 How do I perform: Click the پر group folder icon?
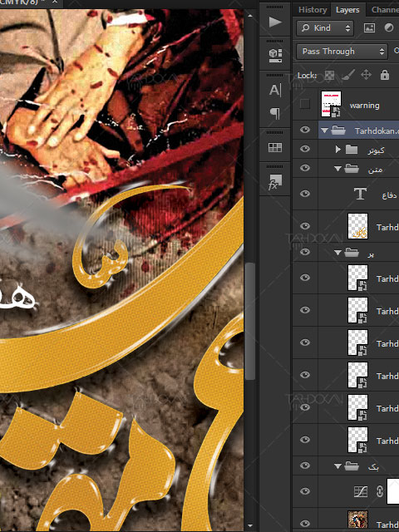[352, 253]
